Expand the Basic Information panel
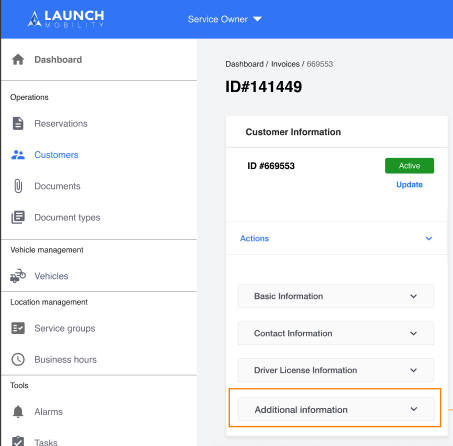 [x=336, y=296]
